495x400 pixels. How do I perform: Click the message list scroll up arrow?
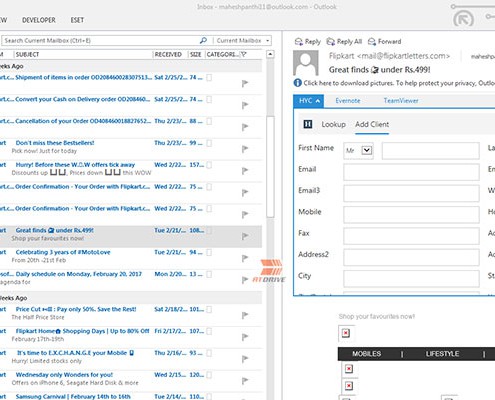270,54
